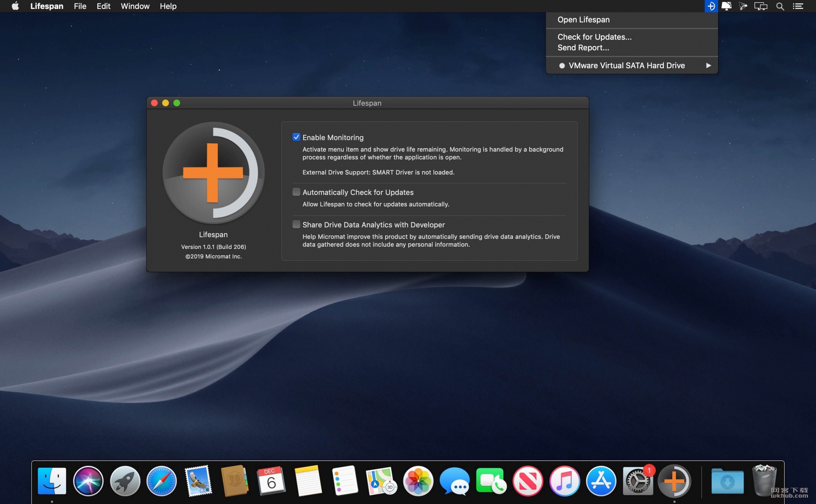Open App Store icon in Dock
The width and height of the screenshot is (816, 504).
(x=601, y=481)
